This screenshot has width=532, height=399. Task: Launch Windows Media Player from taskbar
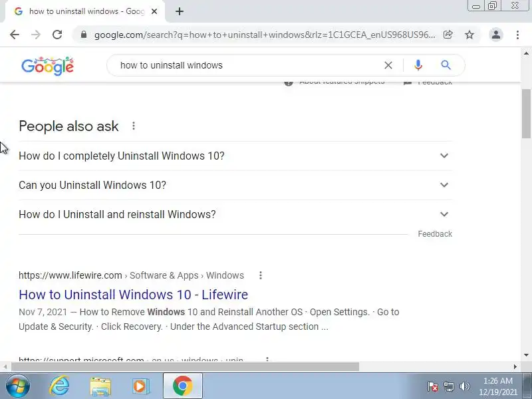coord(140,386)
